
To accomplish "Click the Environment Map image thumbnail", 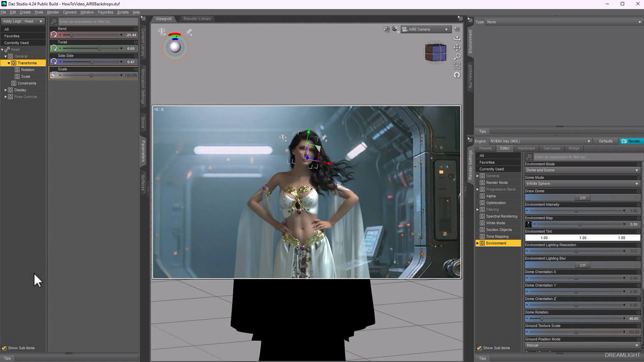I will pyautogui.click(x=529, y=224).
